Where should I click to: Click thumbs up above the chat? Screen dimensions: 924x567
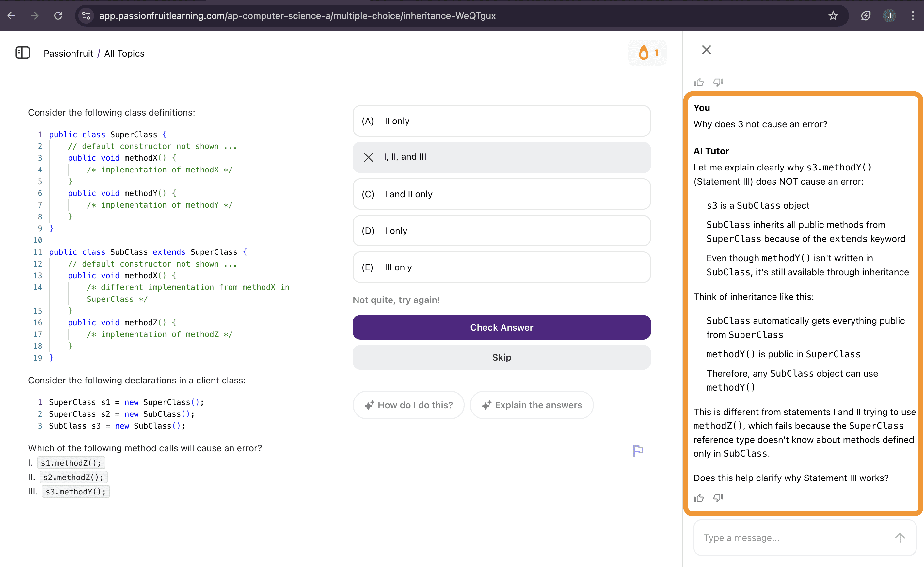[699, 82]
